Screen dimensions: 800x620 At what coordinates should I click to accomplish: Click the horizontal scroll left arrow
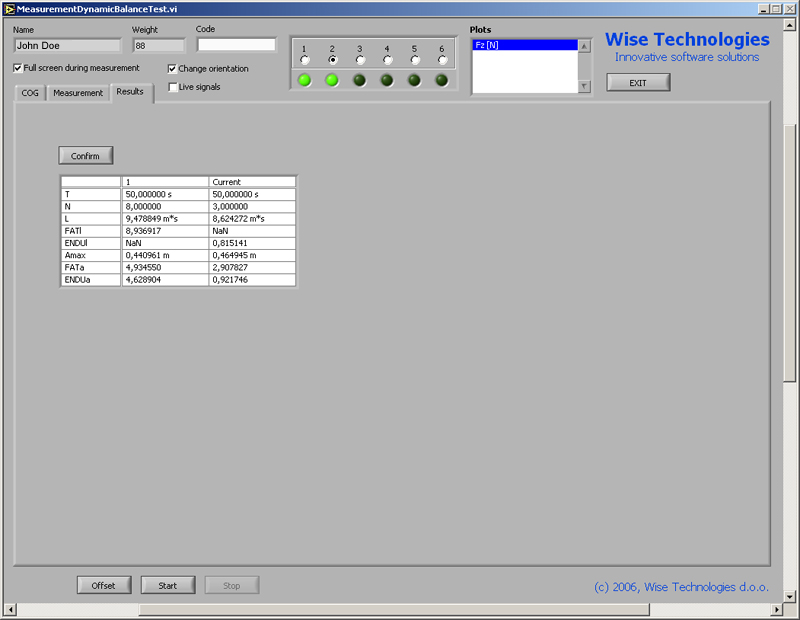click(10, 609)
